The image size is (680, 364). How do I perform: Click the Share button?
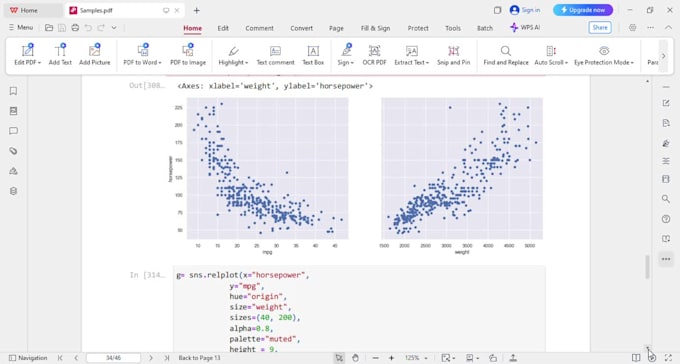point(600,27)
